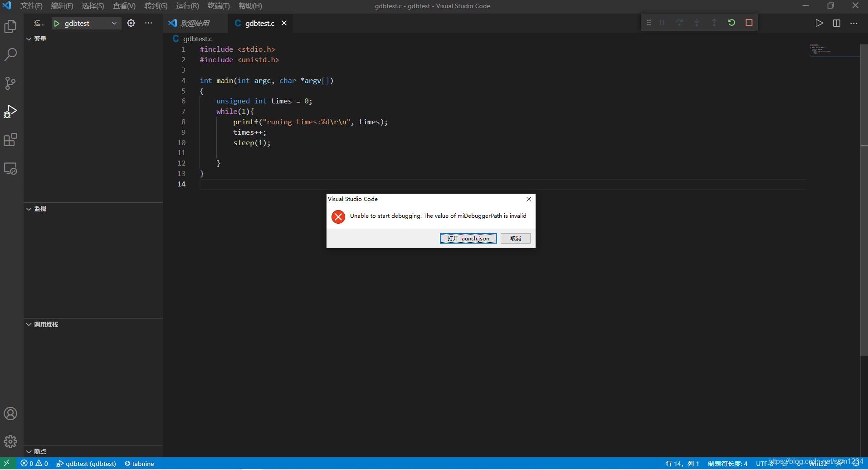Collapse the 变量 section
868x470 pixels.
93,39
